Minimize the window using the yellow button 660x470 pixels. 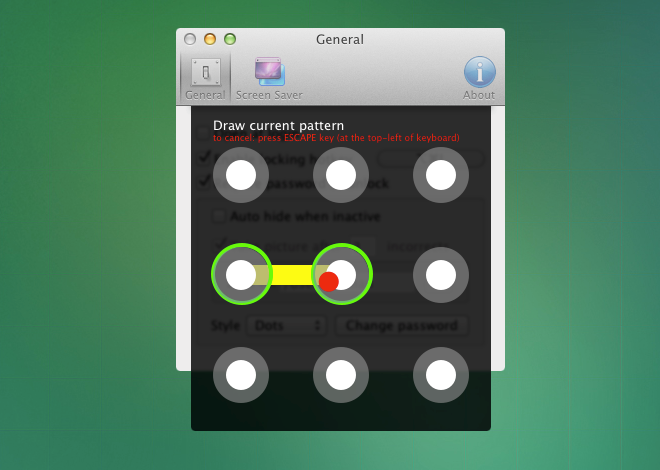click(x=210, y=39)
